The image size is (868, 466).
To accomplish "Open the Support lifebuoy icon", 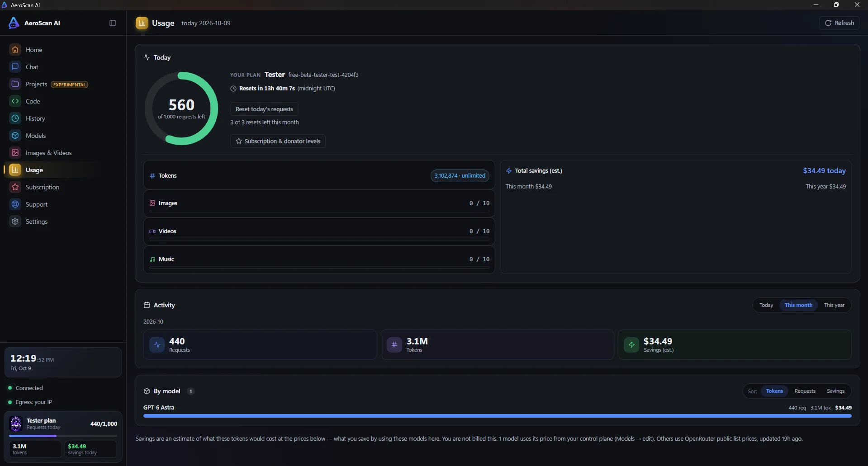I will [x=15, y=204].
